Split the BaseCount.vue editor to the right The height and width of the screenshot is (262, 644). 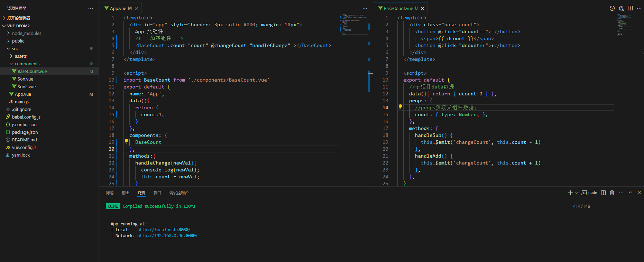(630, 8)
